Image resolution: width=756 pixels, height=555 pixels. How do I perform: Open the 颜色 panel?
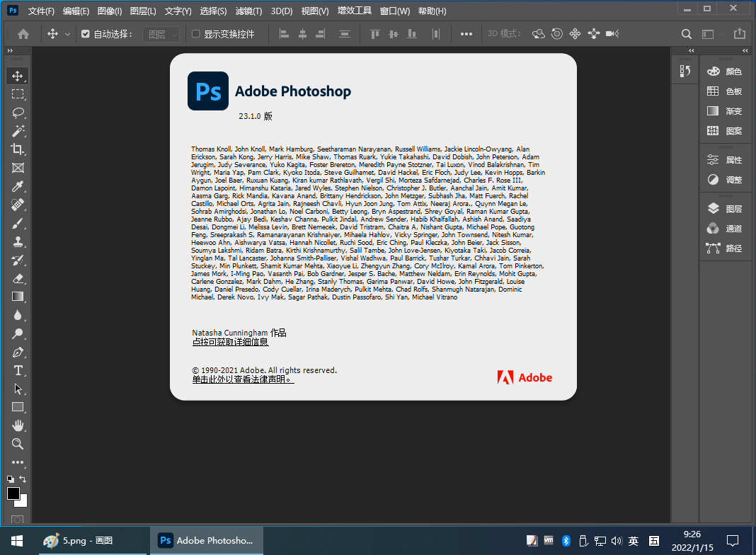[x=725, y=71]
